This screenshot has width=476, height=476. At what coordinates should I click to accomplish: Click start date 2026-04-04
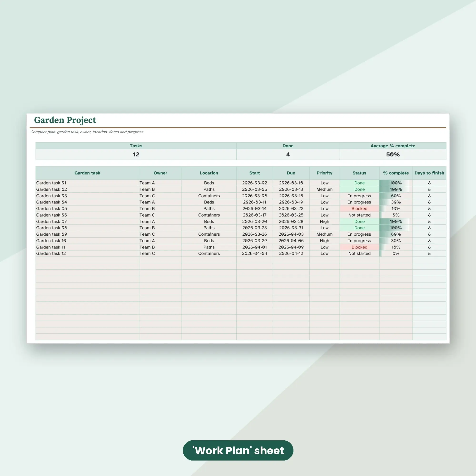[x=254, y=253]
